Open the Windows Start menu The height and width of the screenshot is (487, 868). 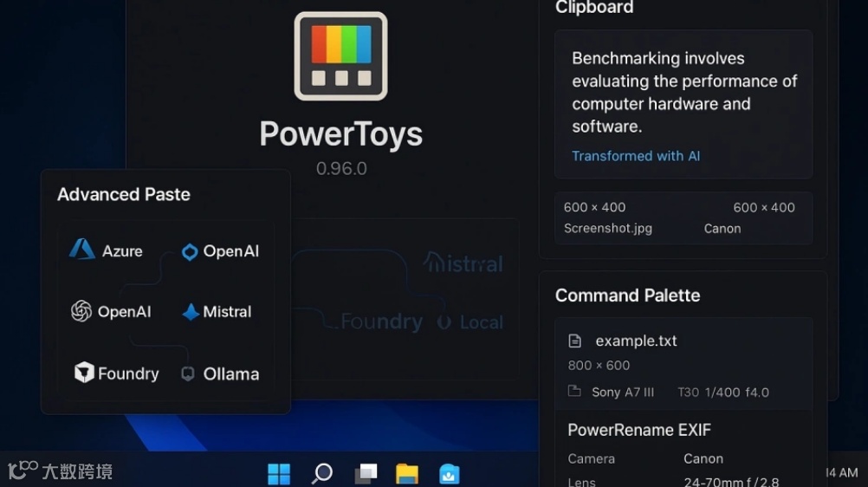pyautogui.click(x=279, y=474)
